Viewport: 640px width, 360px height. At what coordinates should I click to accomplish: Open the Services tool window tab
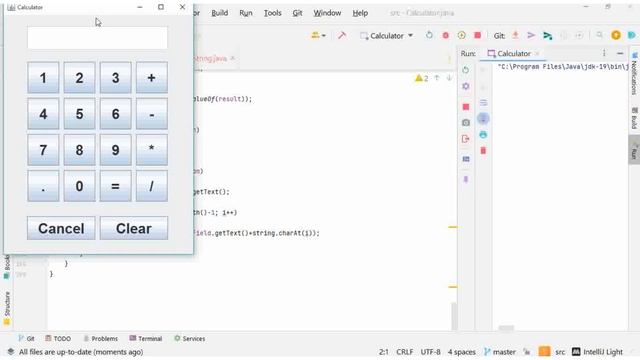tap(189, 338)
